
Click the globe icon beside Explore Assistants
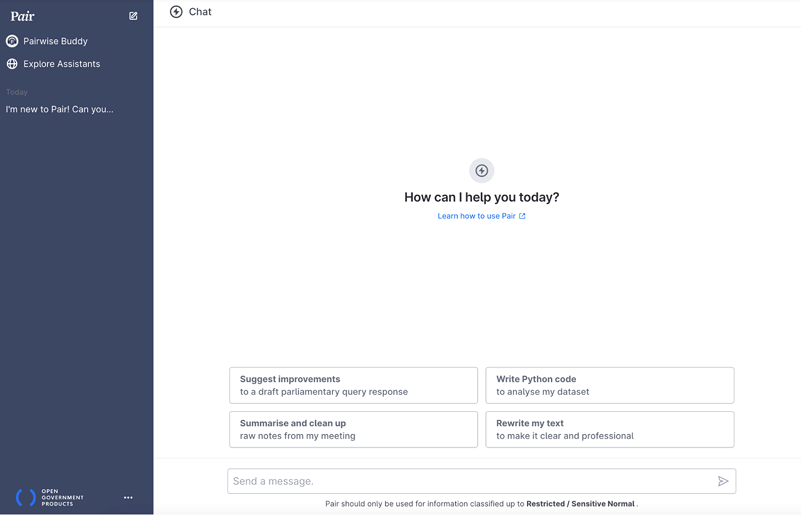(12, 64)
